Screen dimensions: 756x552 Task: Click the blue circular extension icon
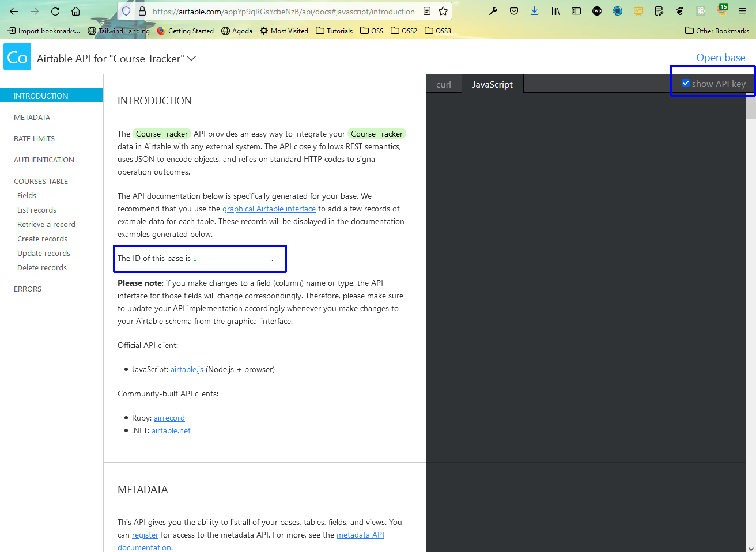coord(618,12)
